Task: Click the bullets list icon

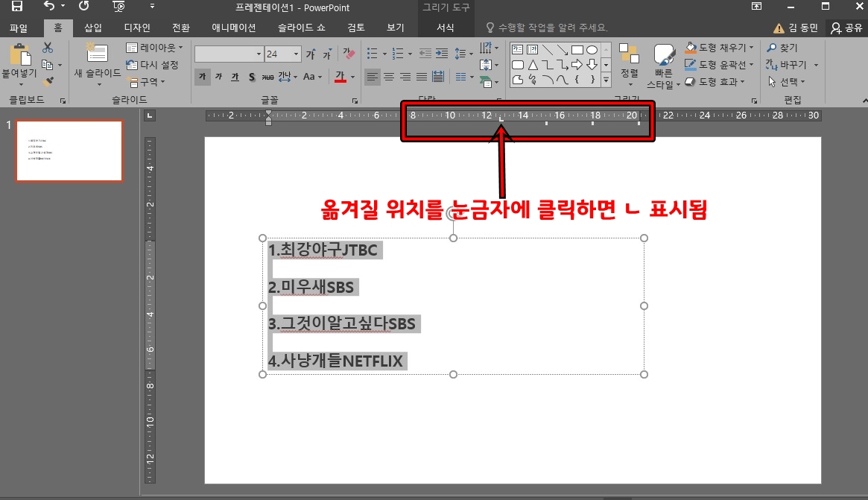Action: pyautogui.click(x=373, y=54)
